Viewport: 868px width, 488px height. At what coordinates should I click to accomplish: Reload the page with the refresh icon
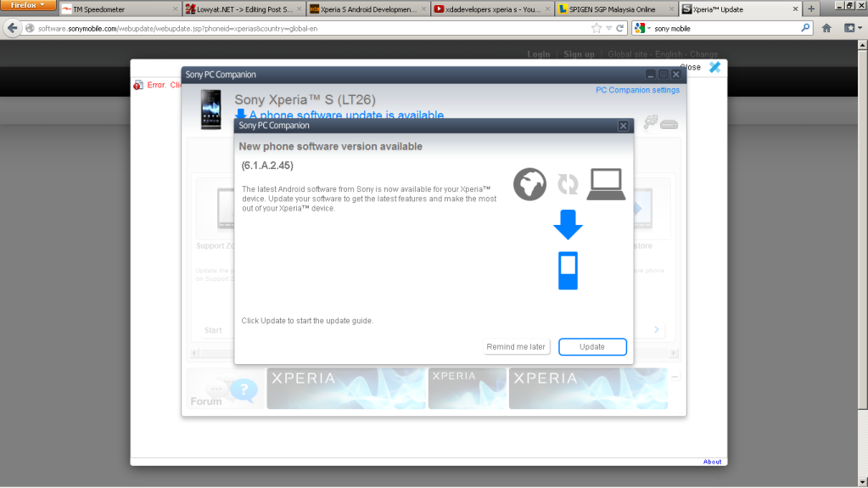pyautogui.click(x=620, y=28)
